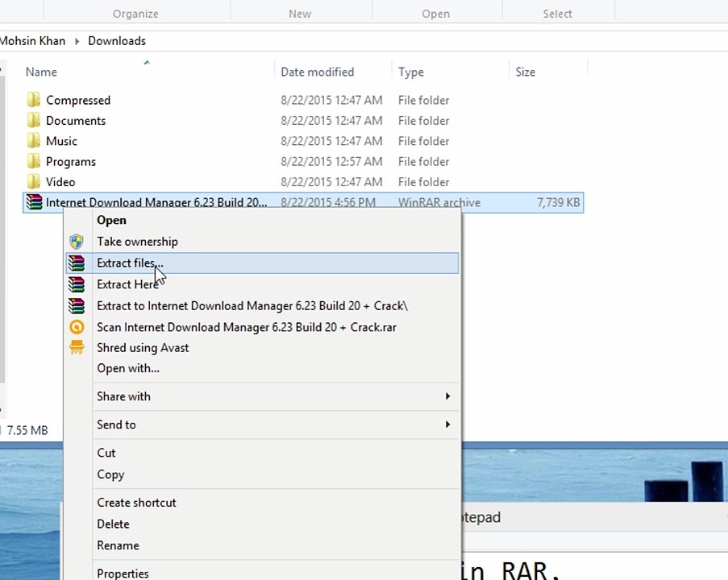Sort by the Name column header
Image resolution: width=728 pixels, height=580 pixels.
(x=41, y=72)
